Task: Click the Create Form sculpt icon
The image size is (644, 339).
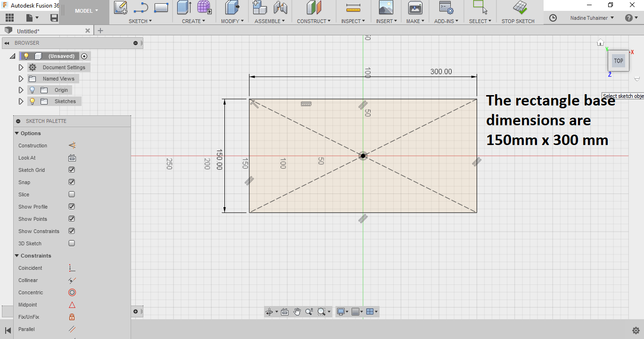Action: [204, 7]
